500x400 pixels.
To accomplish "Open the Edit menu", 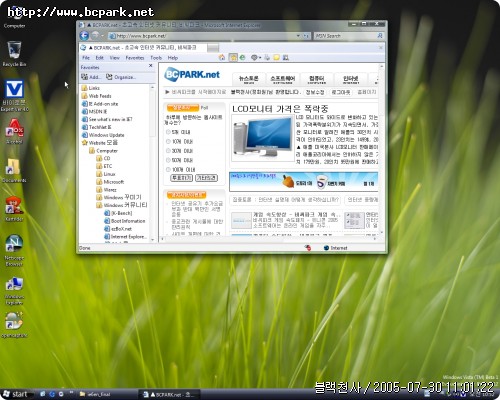I will [99, 58].
